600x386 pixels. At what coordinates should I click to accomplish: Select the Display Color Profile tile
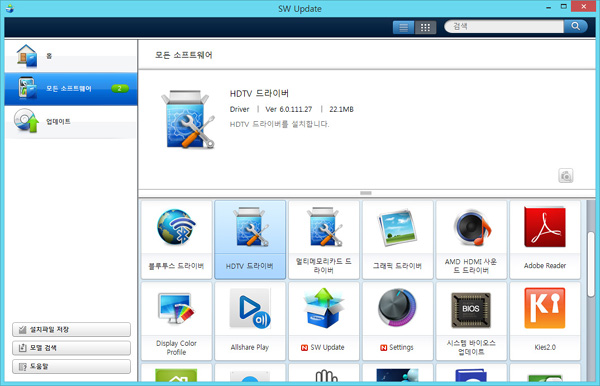(176, 321)
